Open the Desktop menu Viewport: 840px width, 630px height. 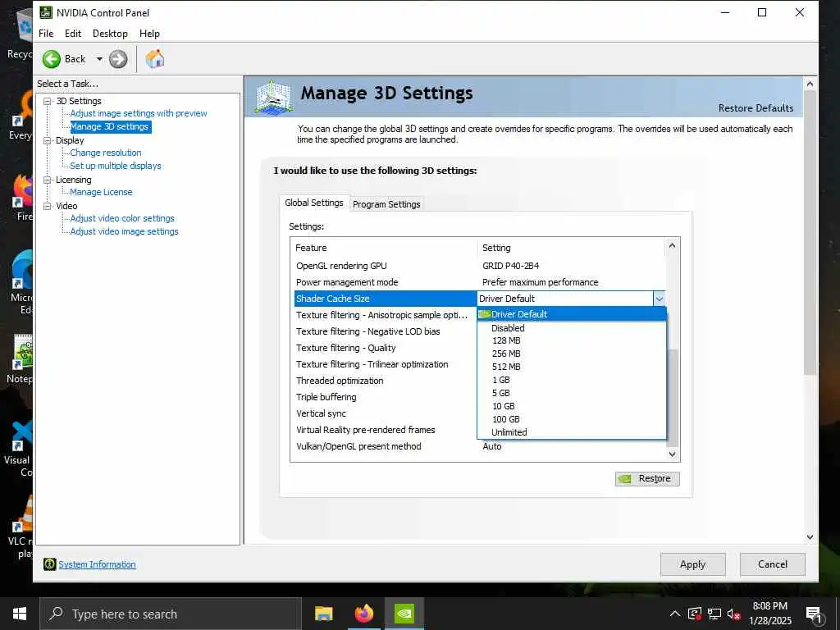coord(110,33)
